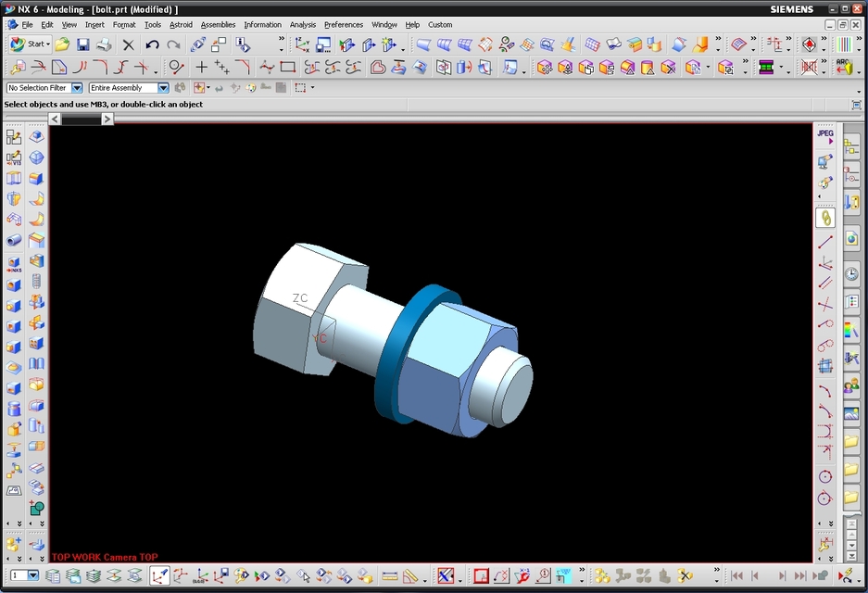Open the Analysis menu
Image resolution: width=868 pixels, height=593 pixels.
[x=303, y=25]
